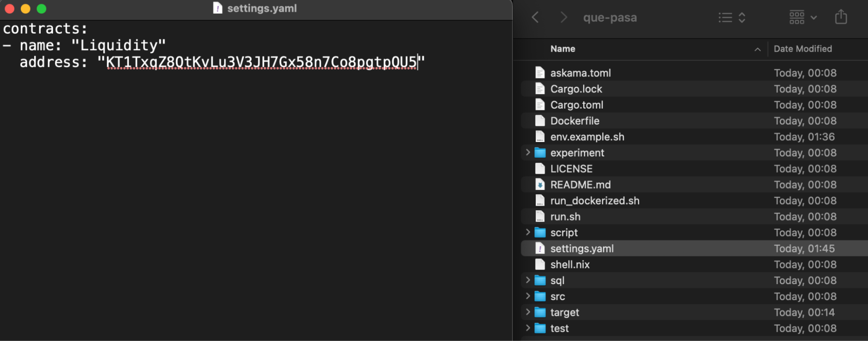
Task: Click the target folder icon
Action: (540, 312)
